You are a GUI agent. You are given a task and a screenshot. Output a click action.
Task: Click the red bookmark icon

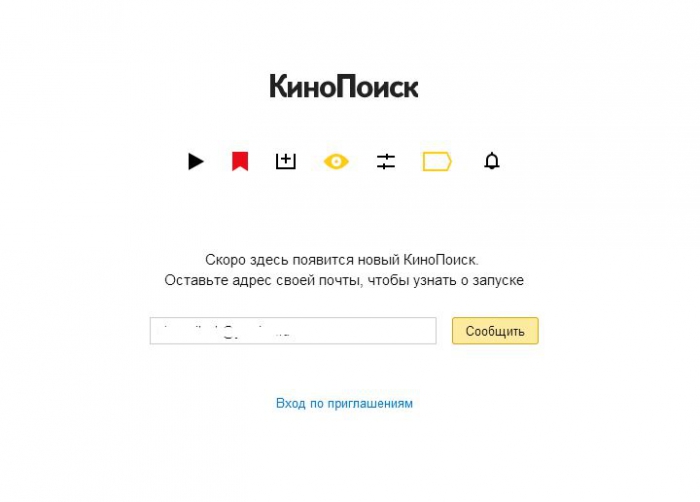pos(240,161)
